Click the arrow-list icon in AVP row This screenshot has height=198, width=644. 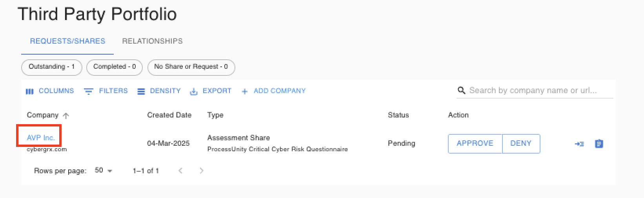[x=579, y=144]
